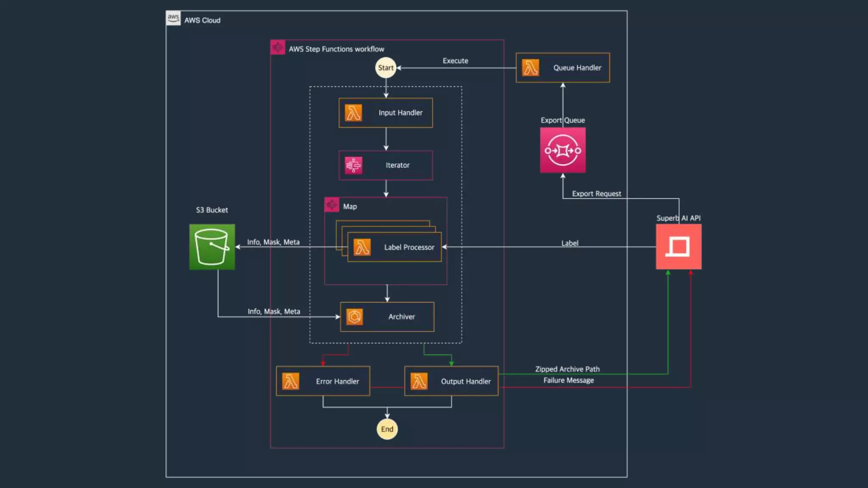Click the Zipped Archive Path label

click(567, 369)
